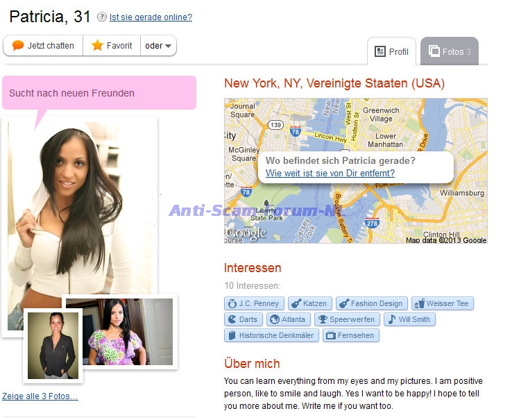The image size is (512, 420).
Task: Click the trophy icon on Speerwerfen
Action: (x=323, y=319)
